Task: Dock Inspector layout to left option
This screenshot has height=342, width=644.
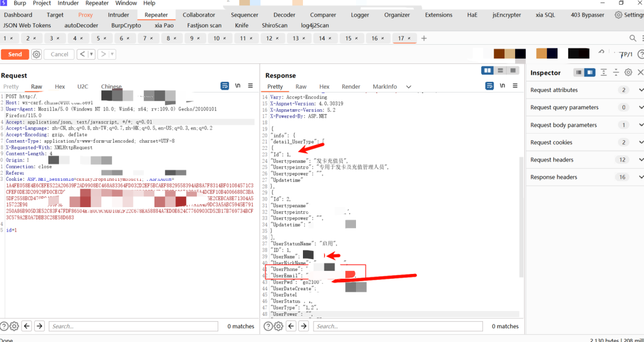Action: pyautogui.click(x=578, y=72)
